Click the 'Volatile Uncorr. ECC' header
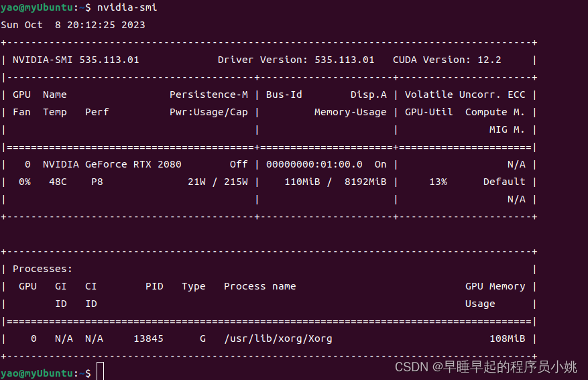 [x=465, y=94]
